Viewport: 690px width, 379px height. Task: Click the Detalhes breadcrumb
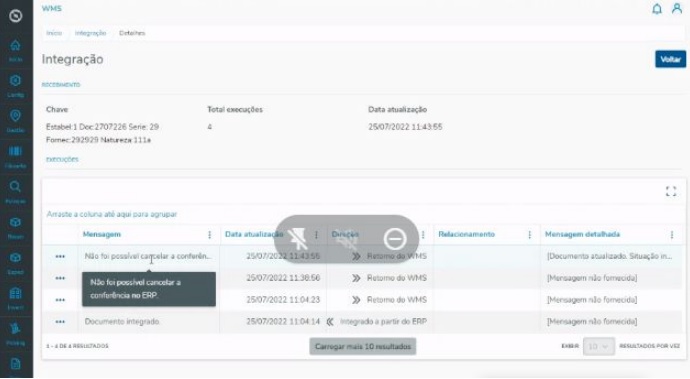point(132,33)
